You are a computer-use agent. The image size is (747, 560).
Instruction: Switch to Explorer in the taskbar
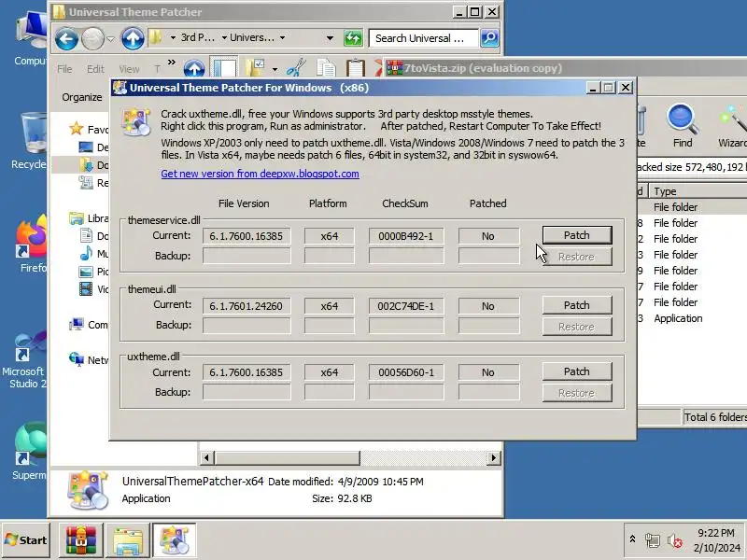(128, 540)
